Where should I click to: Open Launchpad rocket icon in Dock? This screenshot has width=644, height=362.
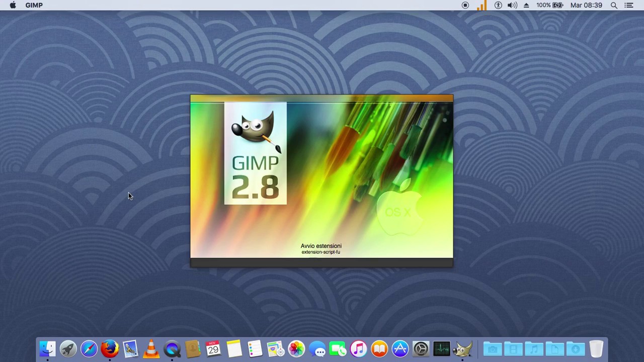tap(68, 349)
